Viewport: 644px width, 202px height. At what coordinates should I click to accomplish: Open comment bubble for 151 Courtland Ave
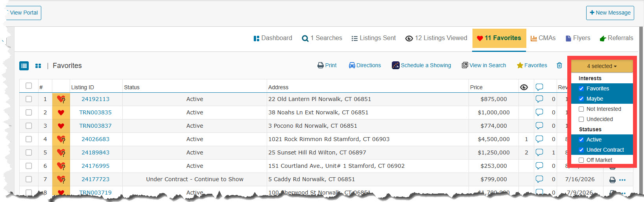[539, 166]
